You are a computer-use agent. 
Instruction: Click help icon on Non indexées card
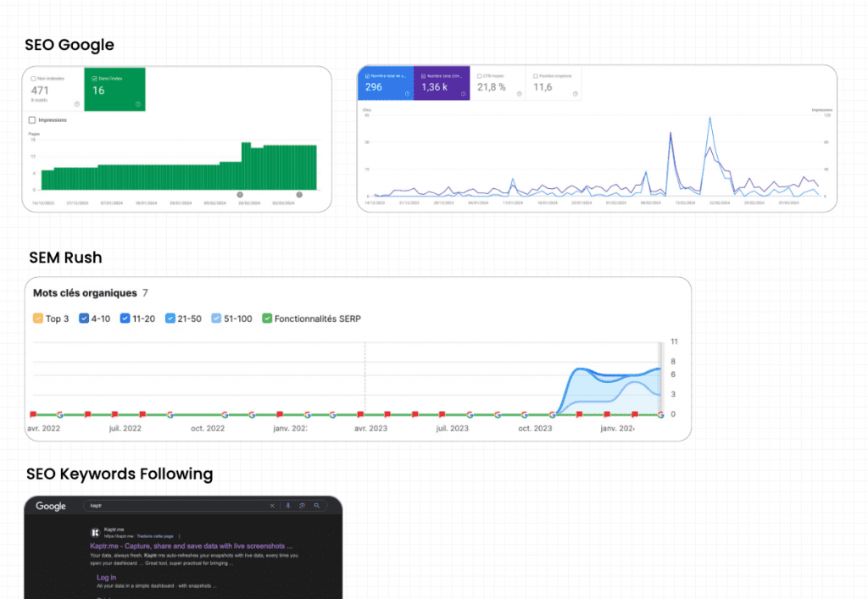(77, 104)
